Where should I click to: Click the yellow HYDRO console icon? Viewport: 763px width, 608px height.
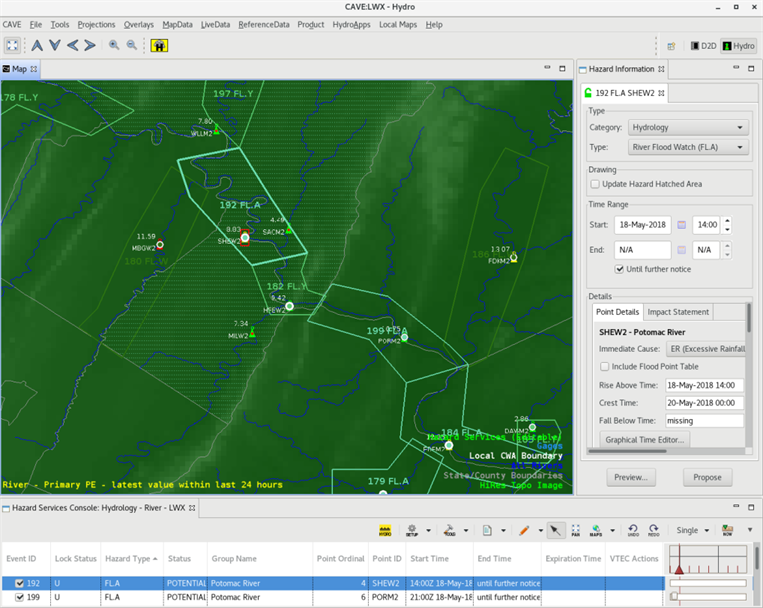[x=385, y=531]
